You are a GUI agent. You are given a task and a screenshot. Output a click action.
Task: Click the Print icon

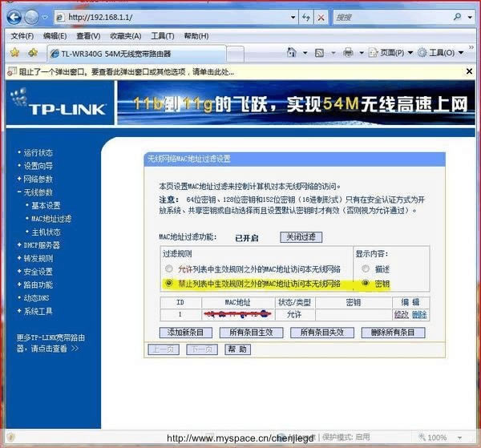tap(348, 52)
